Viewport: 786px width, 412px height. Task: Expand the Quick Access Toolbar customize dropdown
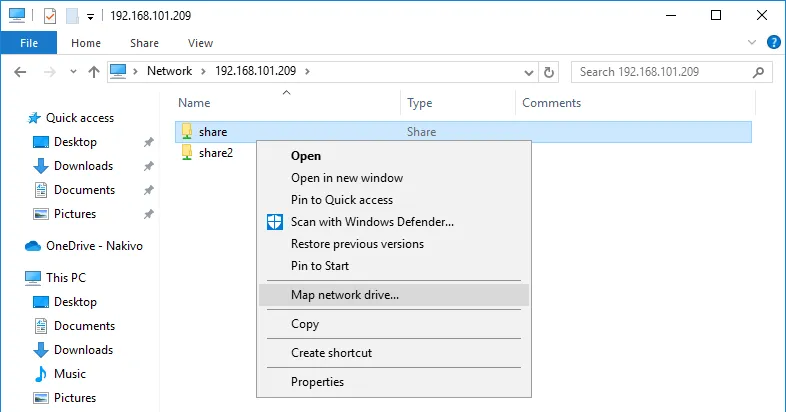coord(90,17)
